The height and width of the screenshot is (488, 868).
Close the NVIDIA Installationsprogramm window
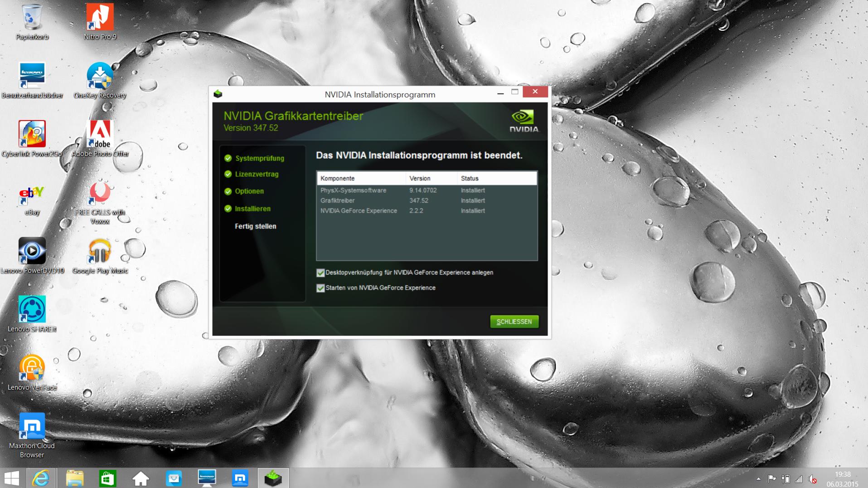tap(535, 92)
